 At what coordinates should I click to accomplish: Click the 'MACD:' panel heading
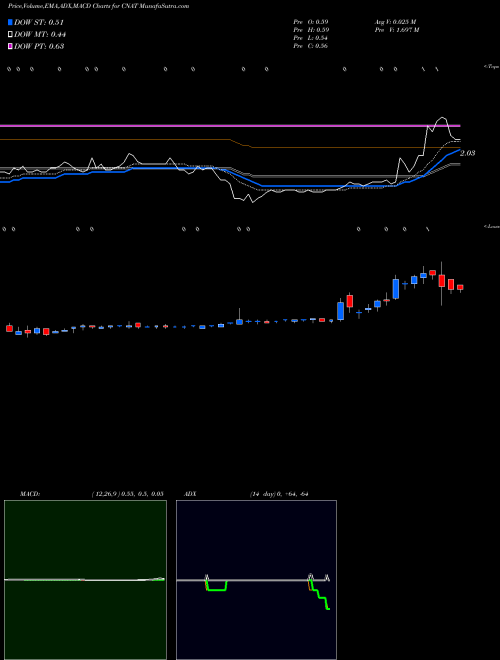[30, 494]
